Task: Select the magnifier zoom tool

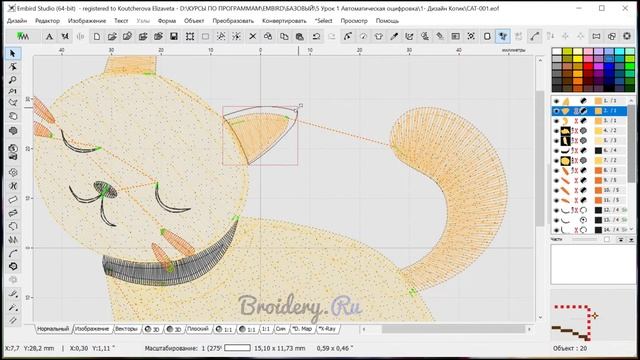Action: coord(13,80)
